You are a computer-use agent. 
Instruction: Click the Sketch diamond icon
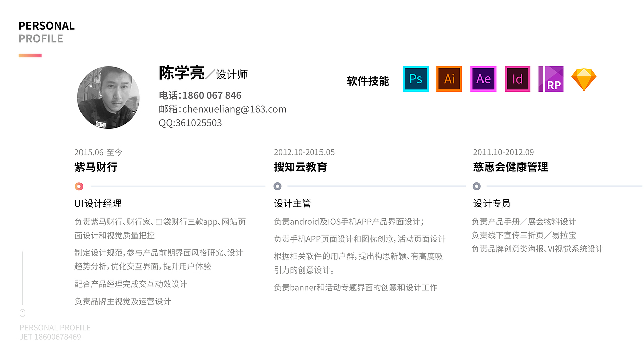click(x=584, y=79)
